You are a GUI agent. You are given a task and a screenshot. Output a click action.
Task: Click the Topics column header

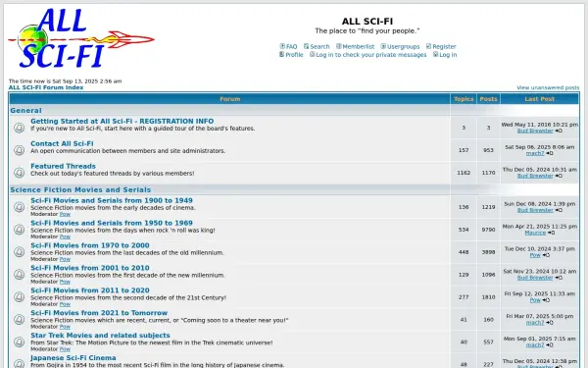tap(464, 99)
